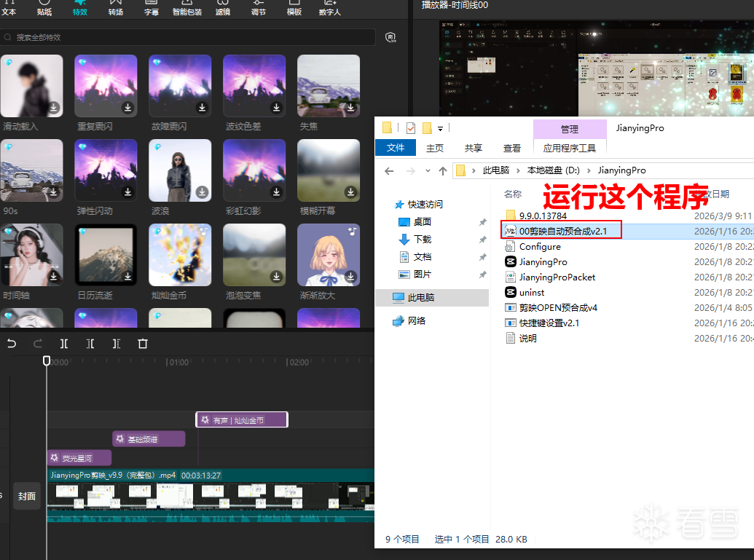Viewport: 754px width, 560px height.
Task: Open the 查看 ribbon tab in Explorer
Action: click(511, 148)
